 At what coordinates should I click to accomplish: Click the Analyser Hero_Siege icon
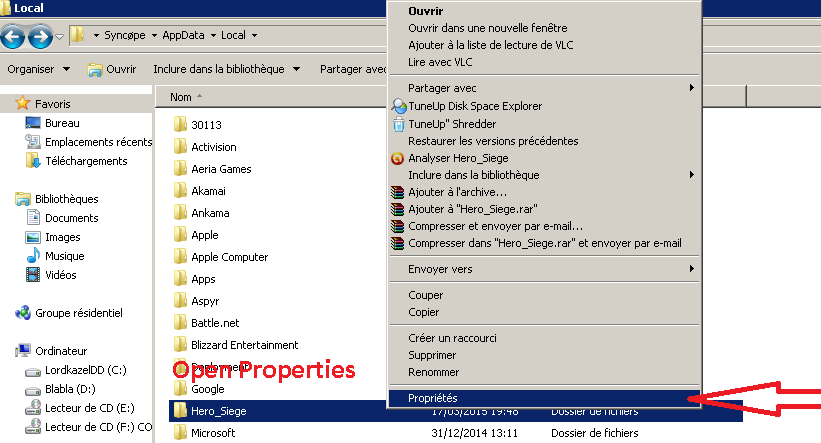click(397, 158)
